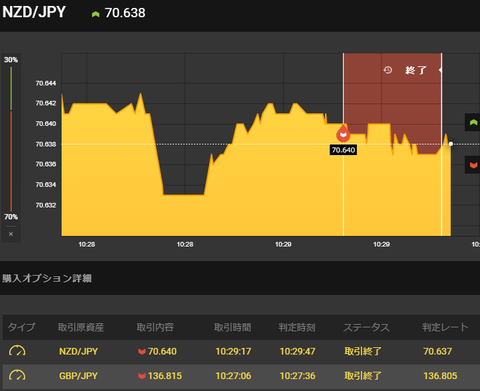Click the 70.642 price axis label
This screenshot has height=391, width=480.
(46, 103)
